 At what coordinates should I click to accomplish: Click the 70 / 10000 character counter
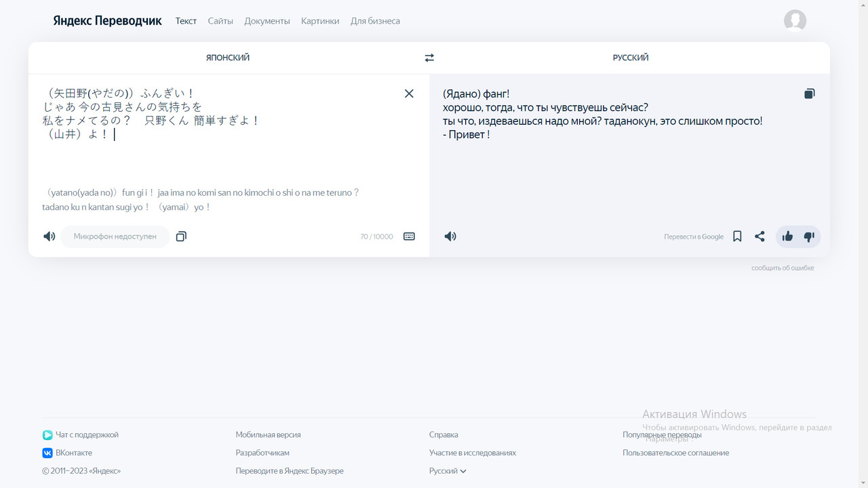[x=376, y=237]
